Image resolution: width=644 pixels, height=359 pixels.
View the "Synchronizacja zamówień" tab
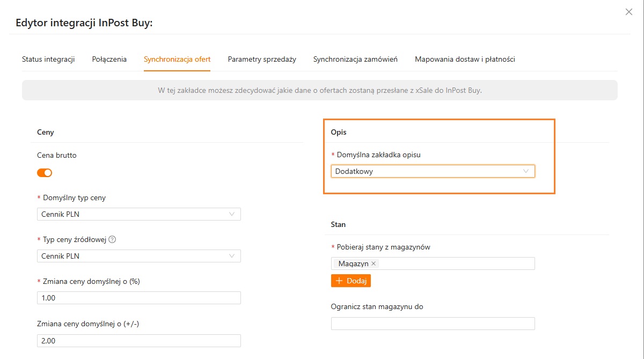(x=355, y=59)
